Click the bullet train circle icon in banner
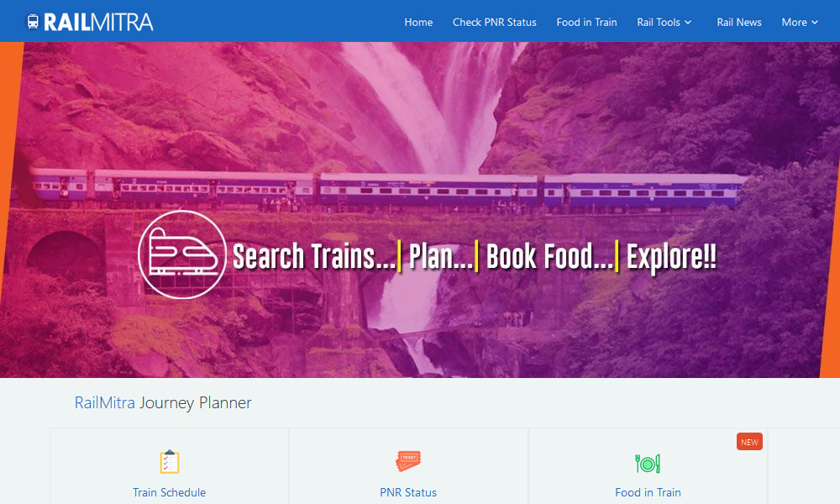840x504 pixels. [x=182, y=255]
